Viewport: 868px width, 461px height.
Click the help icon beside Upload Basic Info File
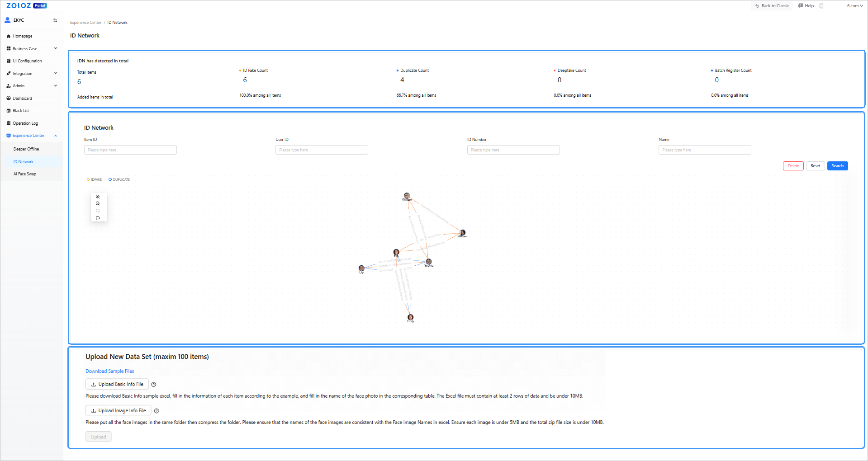154,385
